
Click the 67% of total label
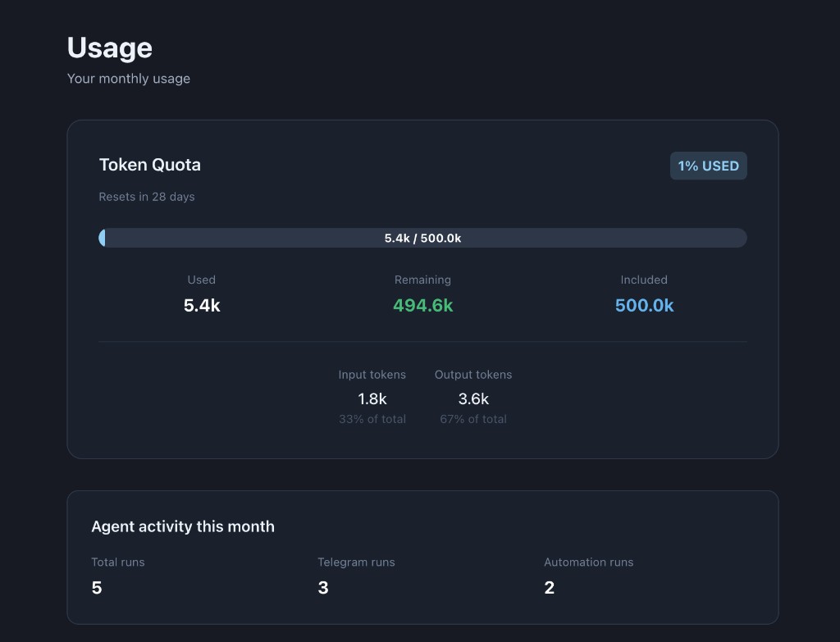click(473, 419)
